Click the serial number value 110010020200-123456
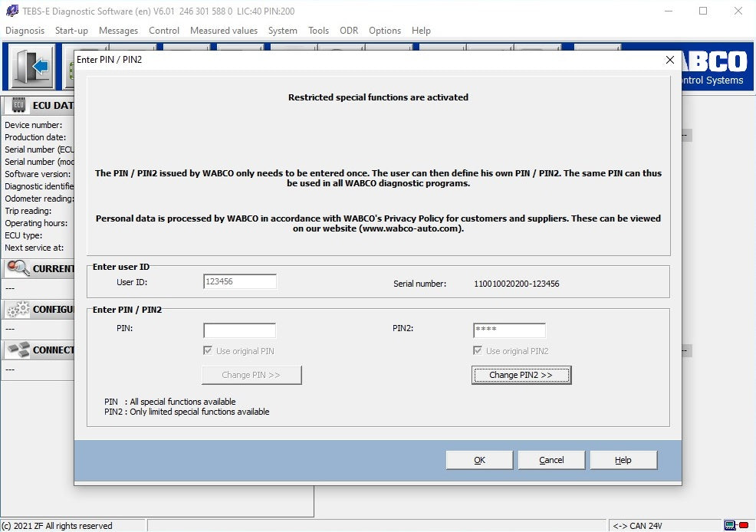 516,284
